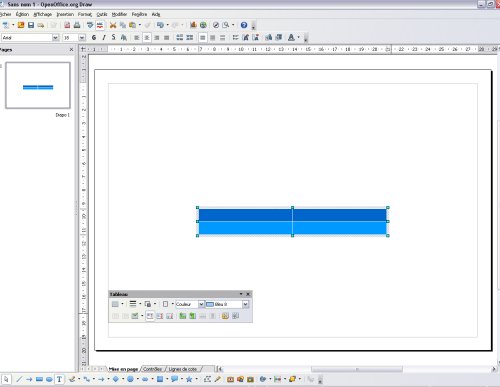Click the Zoom magnifier icon
500x387 pixels.
226,25
